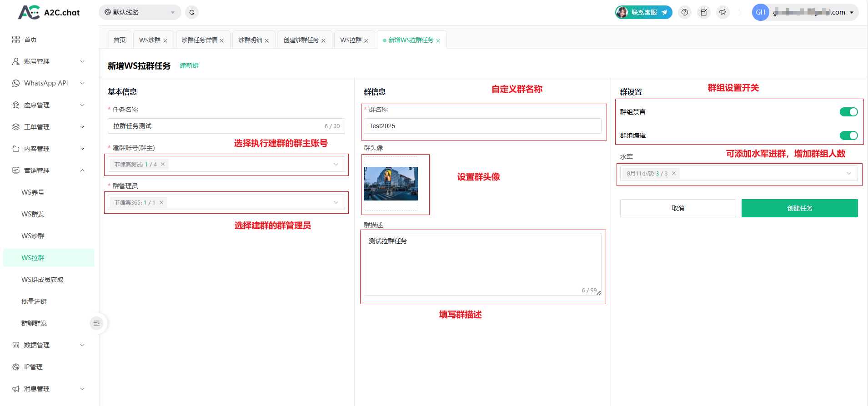The height and width of the screenshot is (406, 868).
Task: Open the 默认线路 line dropdown
Action: pos(140,12)
